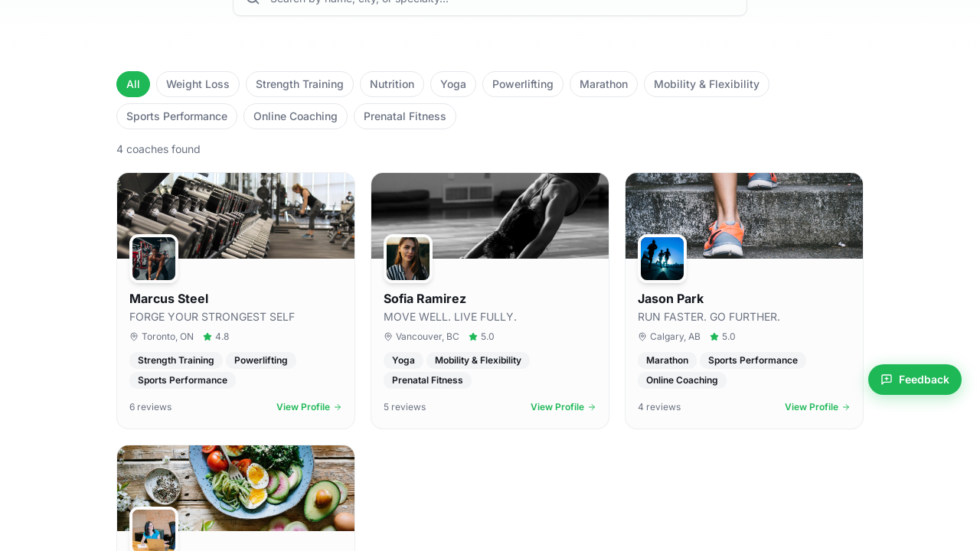Image resolution: width=980 pixels, height=551 pixels.
Task: Click Yoga tag on Sofia Ramirez card
Action: (403, 360)
